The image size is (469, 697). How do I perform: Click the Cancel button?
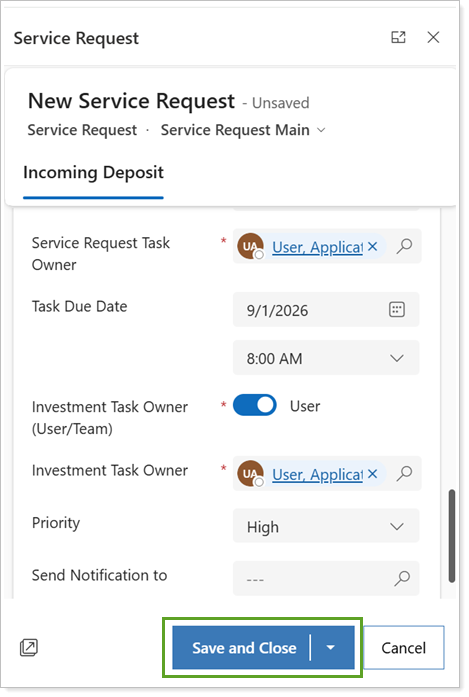404,648
